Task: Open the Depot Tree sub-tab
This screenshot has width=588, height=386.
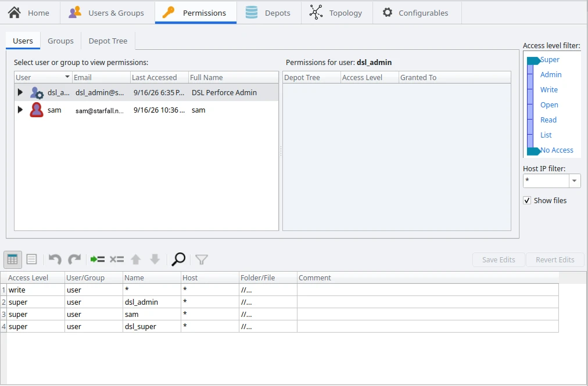Action: pos(108,41)
